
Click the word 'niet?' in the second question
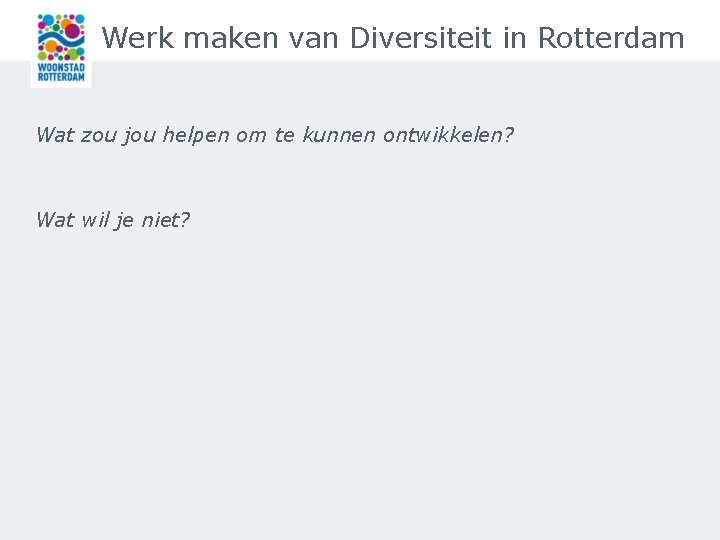(x=164, y=220)
